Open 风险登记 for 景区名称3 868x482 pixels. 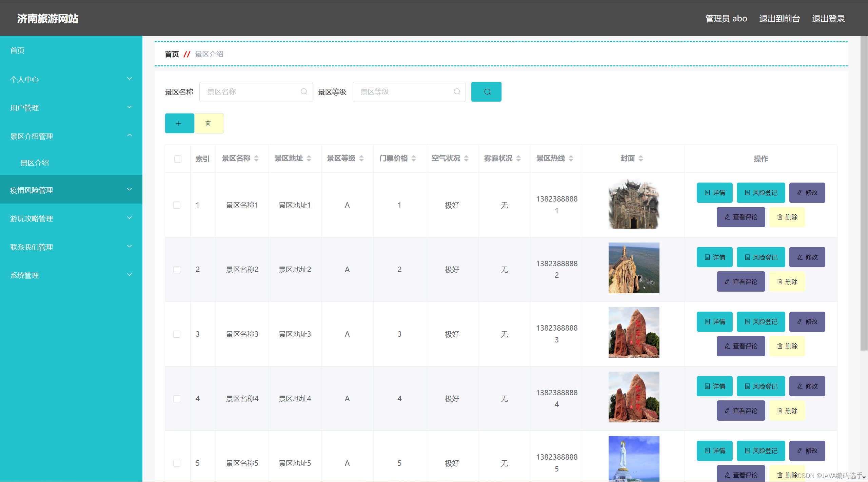point(761,322)
